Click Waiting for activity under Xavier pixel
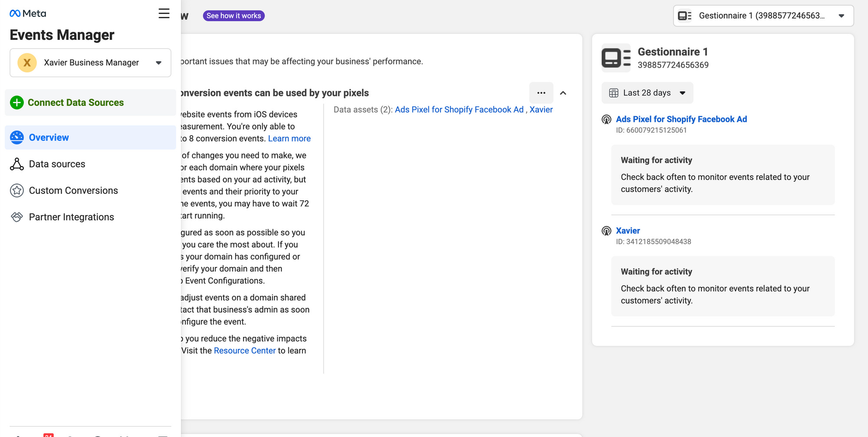Image resolution: width=868 pixels, height=437 pixels. [x=656, y=271]
